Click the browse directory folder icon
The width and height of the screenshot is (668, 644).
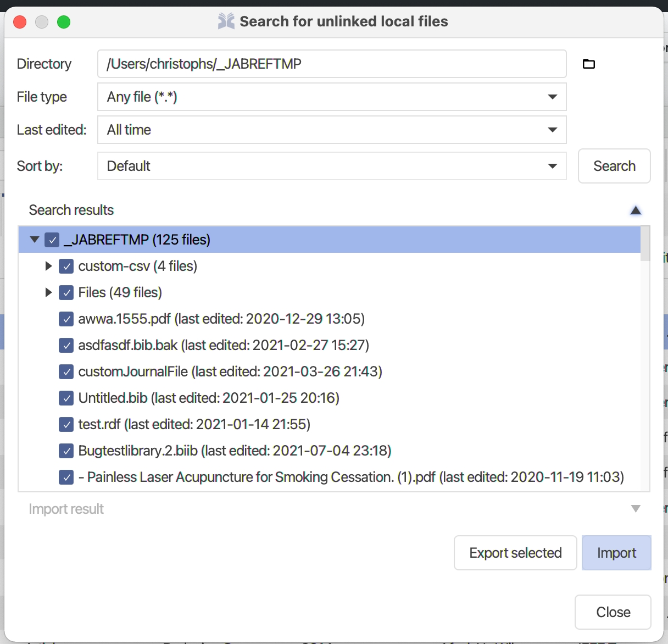tap(588, 64)
